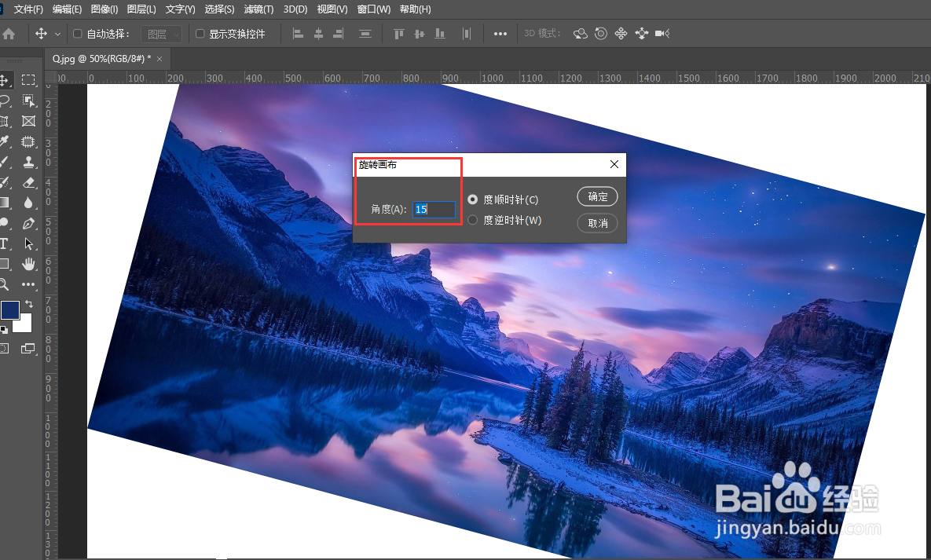Open the 图层(L) menu

click(141, 9)
